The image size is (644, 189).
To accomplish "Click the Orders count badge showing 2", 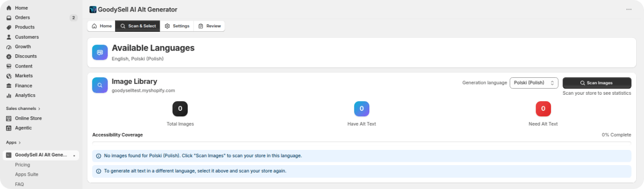I will pos(74,17).
